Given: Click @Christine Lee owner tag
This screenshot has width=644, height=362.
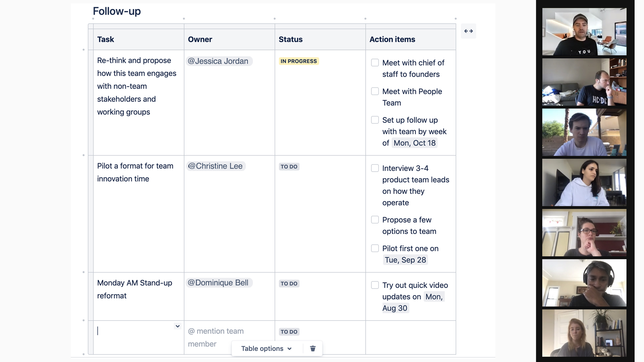Looking at the screenshot, I should (x=215, y=166).
